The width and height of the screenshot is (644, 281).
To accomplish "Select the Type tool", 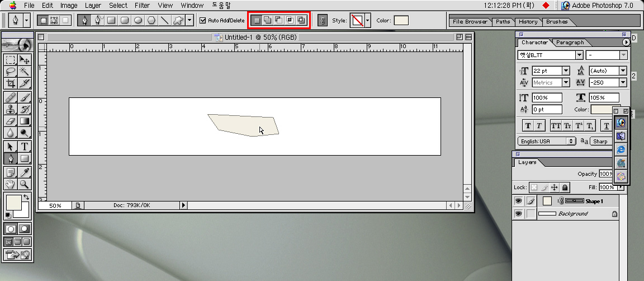I will (25, 146).
